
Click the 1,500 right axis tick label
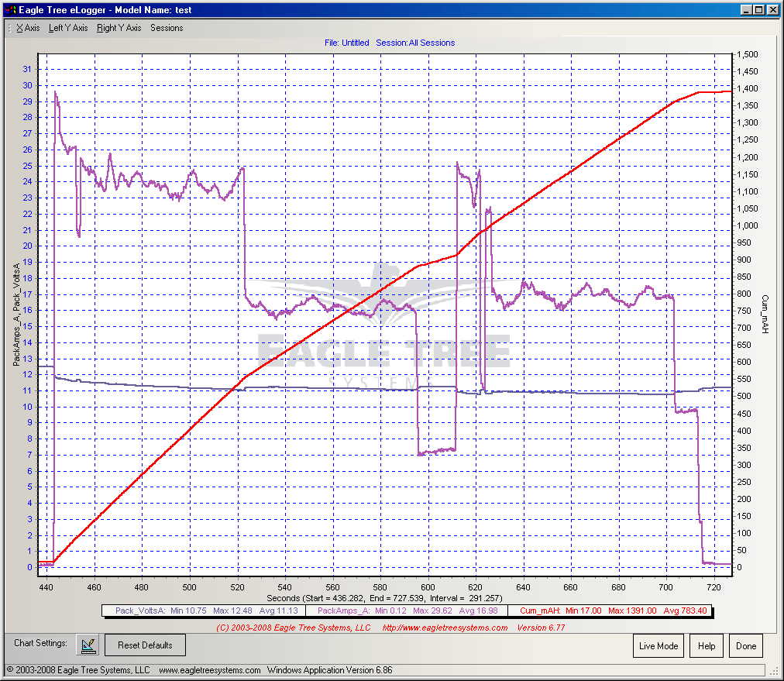coord(748,54)
